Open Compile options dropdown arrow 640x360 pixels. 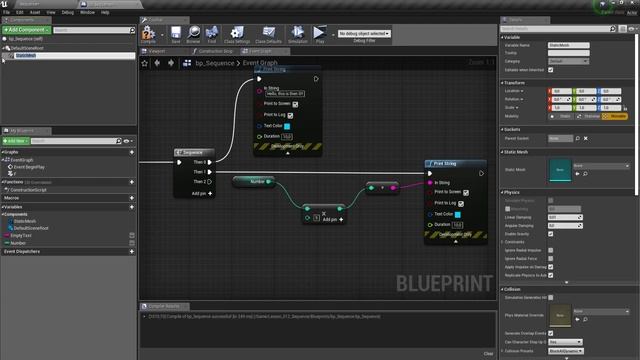(x=162, y=35)
